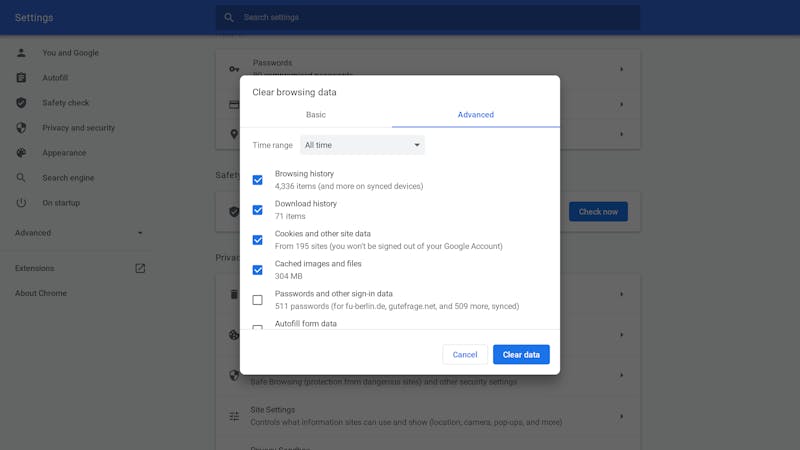Click the Search settings input field

[428, 17]
